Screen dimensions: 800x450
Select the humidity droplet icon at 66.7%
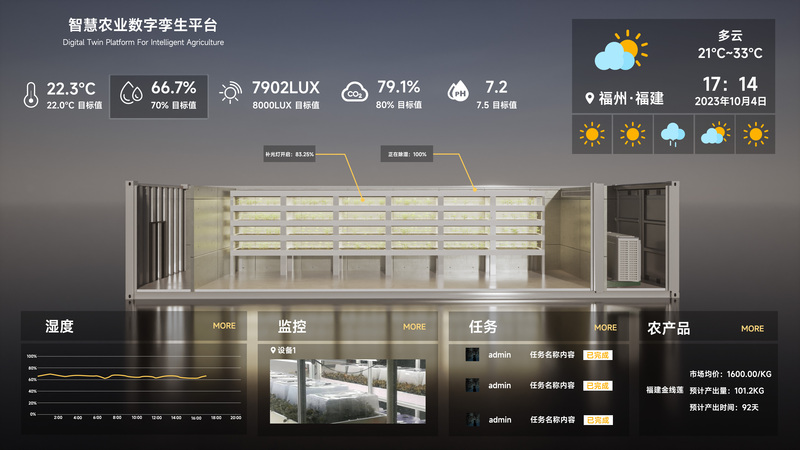click(130, 95)
